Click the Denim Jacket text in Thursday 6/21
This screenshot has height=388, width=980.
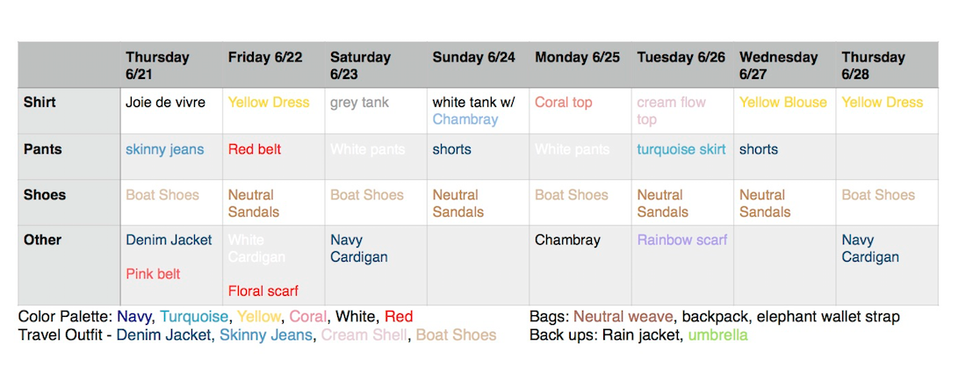click(x=169, y=240)
